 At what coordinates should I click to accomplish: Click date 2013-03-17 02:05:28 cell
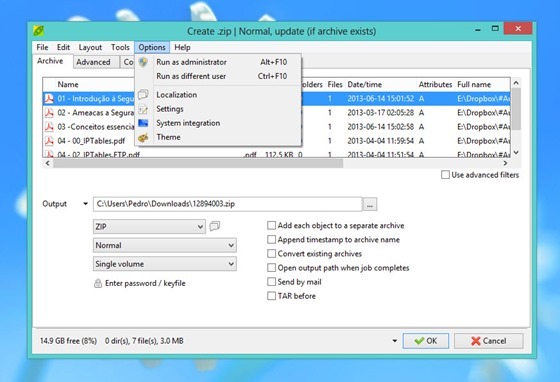point(380,113)
